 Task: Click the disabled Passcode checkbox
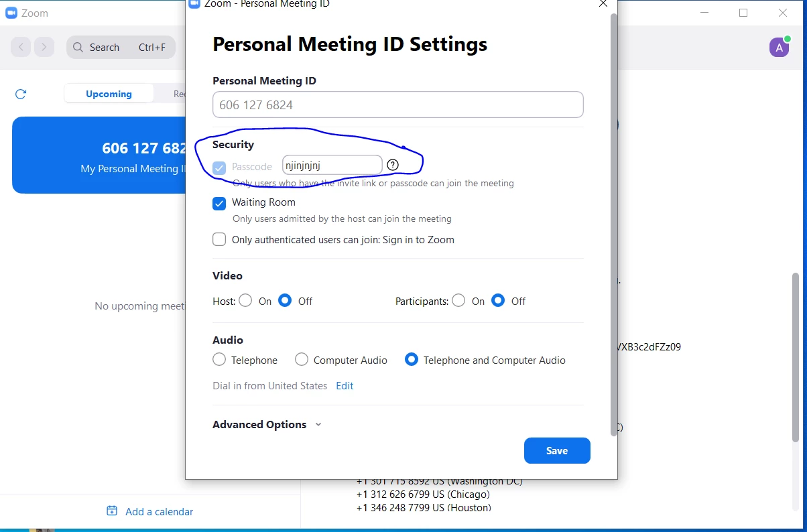pyautogui.click(x=219, y=167)
